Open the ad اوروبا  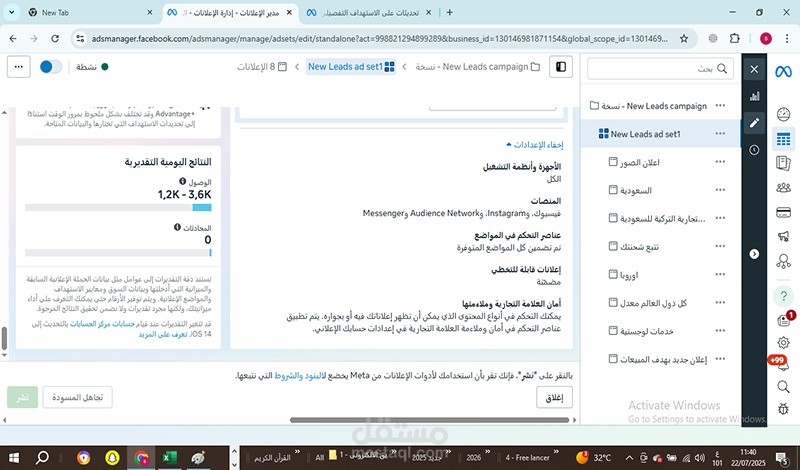tap(623, 275)
